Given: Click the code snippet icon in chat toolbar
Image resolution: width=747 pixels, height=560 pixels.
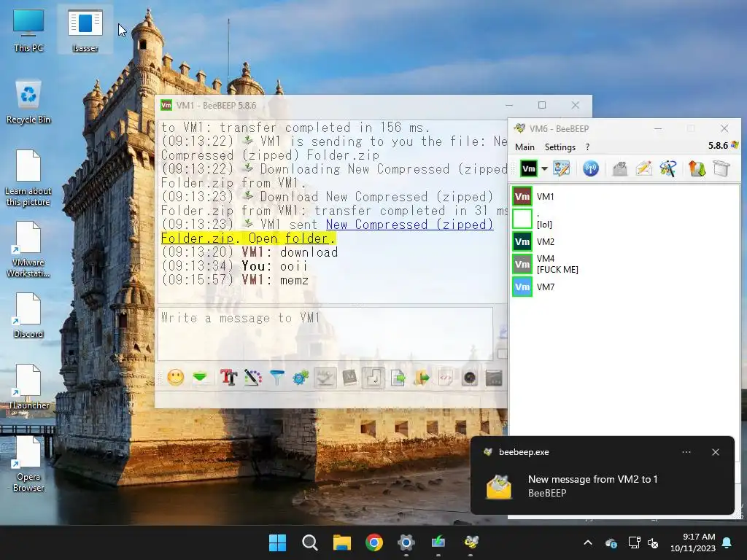Looking at the screenshot, I should tap(446, 378).
